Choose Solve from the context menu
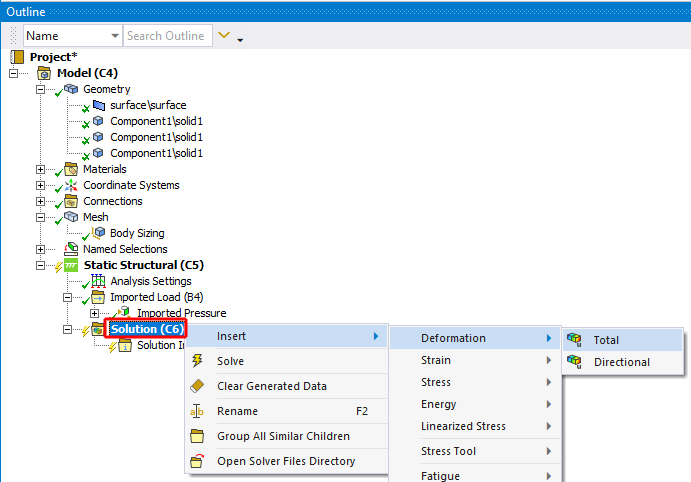Viewport: 691px width, 482px height. [x=286, y=361]
